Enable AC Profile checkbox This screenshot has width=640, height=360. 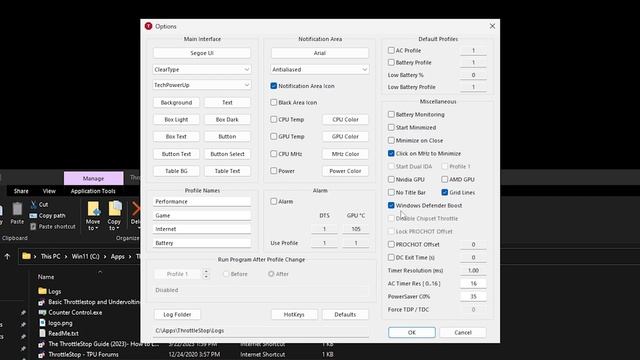(x=391, y=50)
